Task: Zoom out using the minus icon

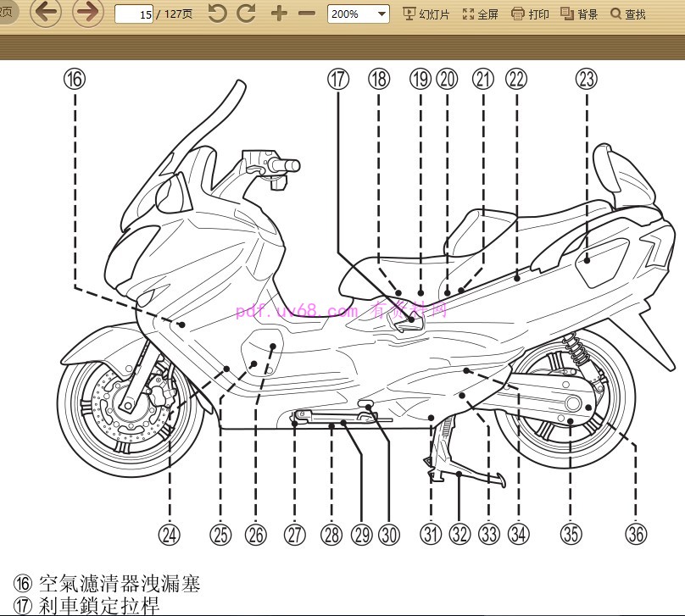Action: pyautogui.click(x=306, y=14)
